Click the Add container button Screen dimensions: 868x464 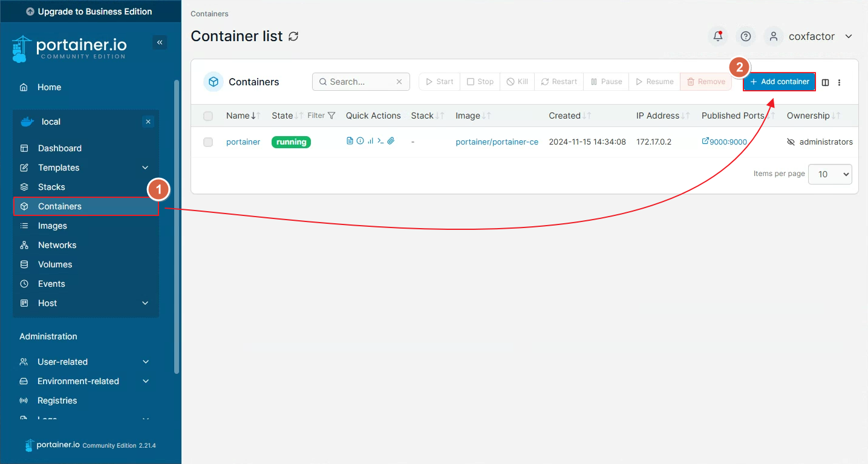click(x=779, y=82)
